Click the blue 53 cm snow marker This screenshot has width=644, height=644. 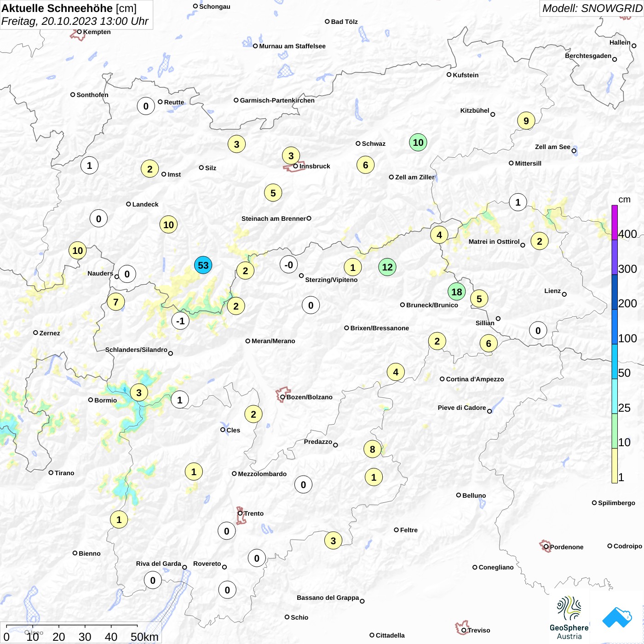[x=203, y=265]
